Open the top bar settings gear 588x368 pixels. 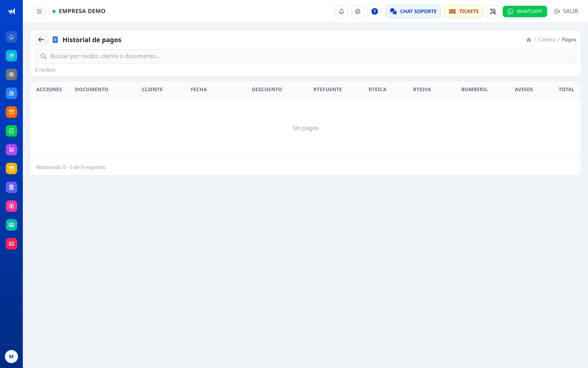tap(357, 11)
